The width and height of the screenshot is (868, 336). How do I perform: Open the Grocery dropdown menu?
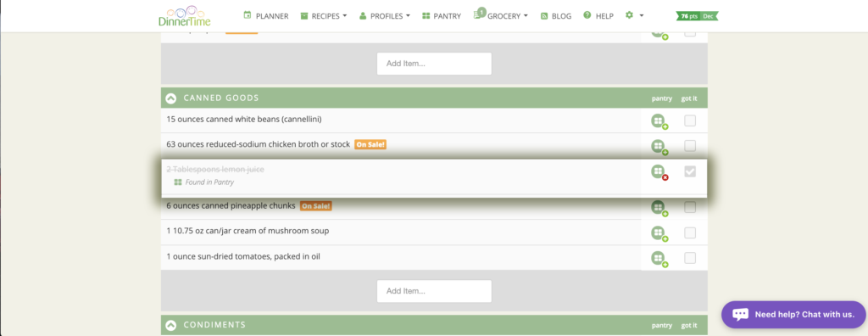click(501, 16)
